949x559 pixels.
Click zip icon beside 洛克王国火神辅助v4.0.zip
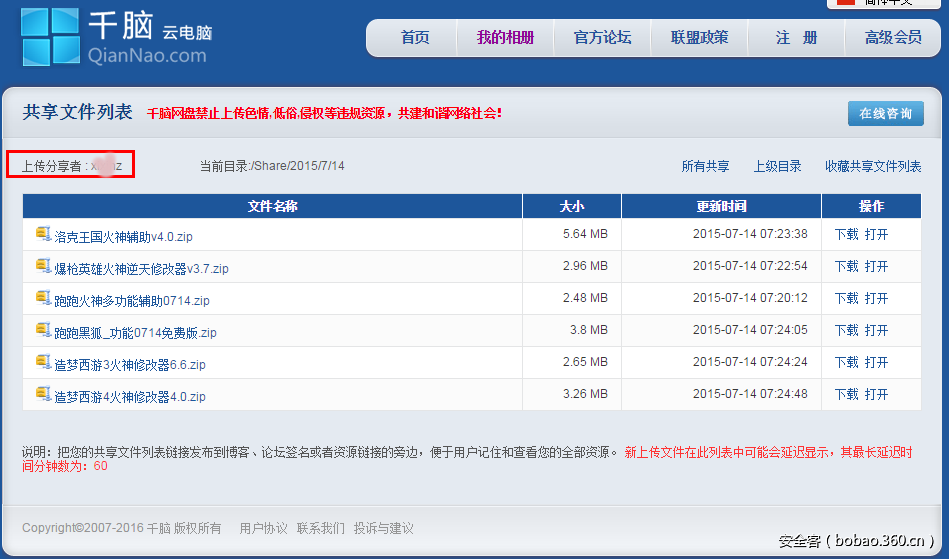(x=43, y=234)
